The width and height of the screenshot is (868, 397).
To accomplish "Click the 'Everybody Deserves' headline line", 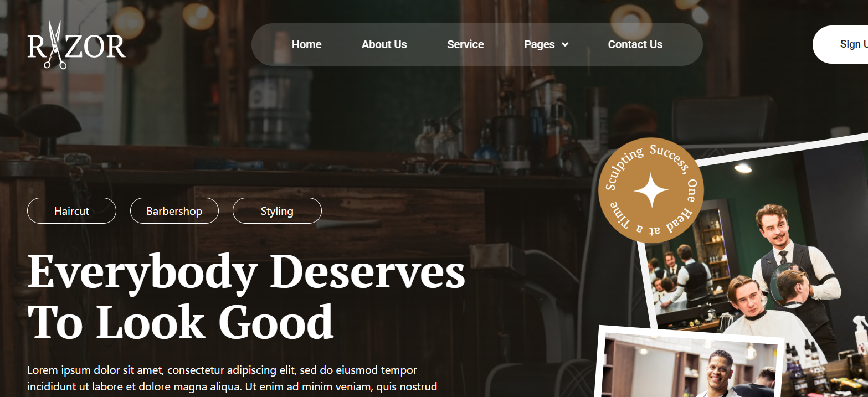I will coord(246,272).
